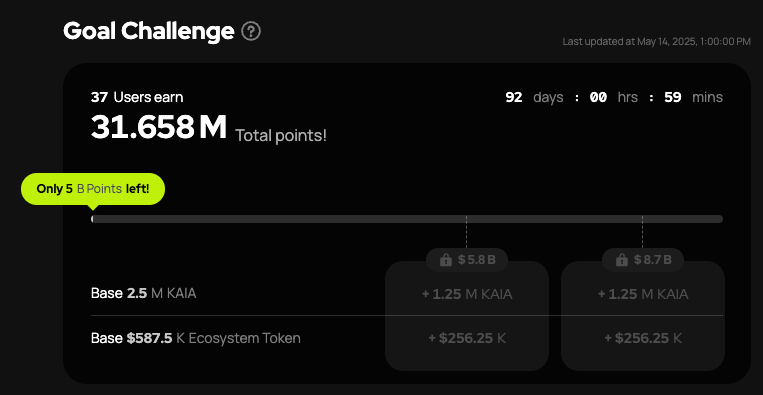763x395 pixels.
Task: Click the 'Last updated at May 14, 2025' timestamp
Action: (x=656, y=42)
